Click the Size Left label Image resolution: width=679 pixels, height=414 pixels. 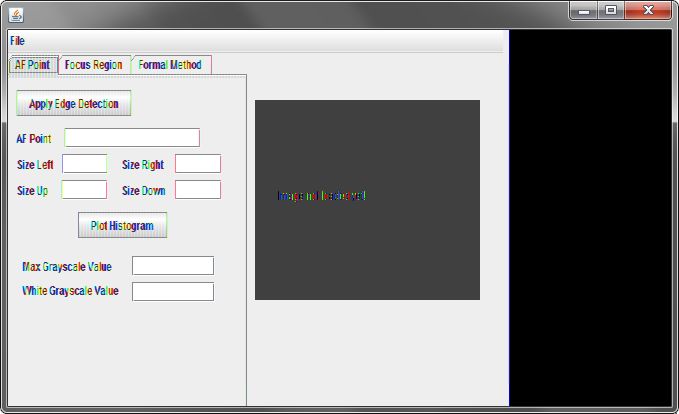point(35,165)
